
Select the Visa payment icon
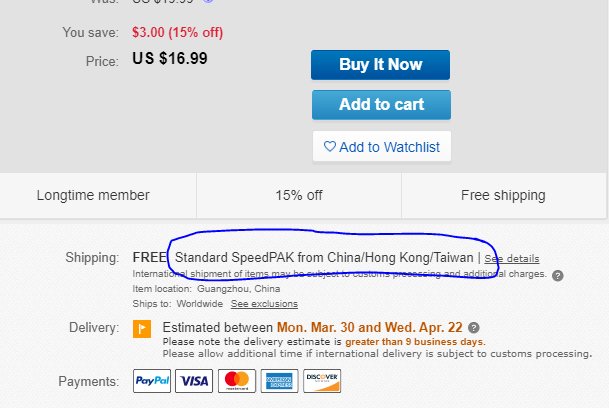(x=194, y=381)
